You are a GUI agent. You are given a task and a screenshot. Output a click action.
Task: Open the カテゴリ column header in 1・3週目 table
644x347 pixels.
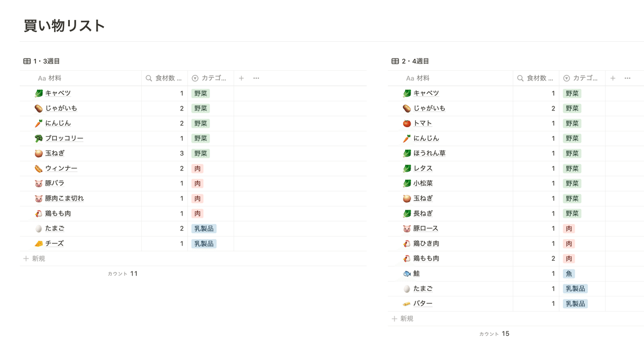210,78
